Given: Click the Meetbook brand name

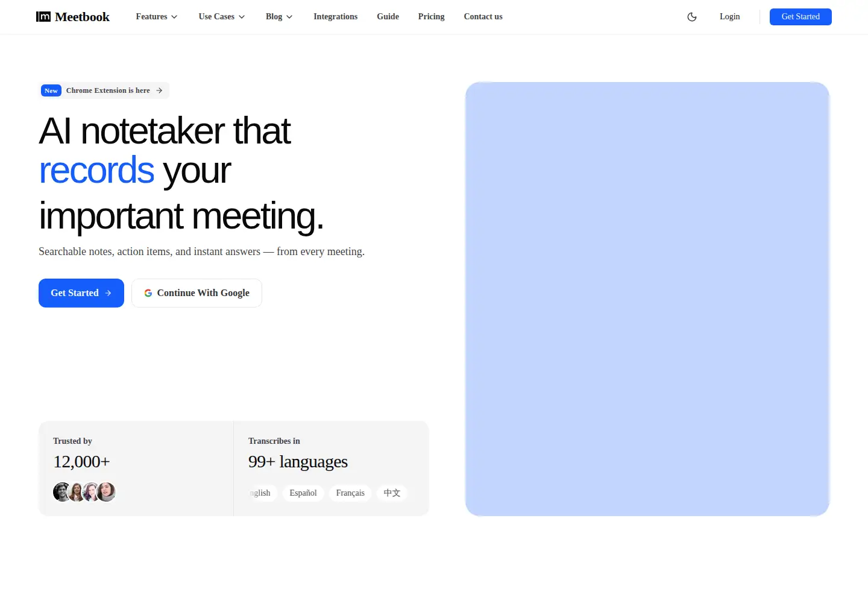Looking at the screenshot, I should click(83, 17).
